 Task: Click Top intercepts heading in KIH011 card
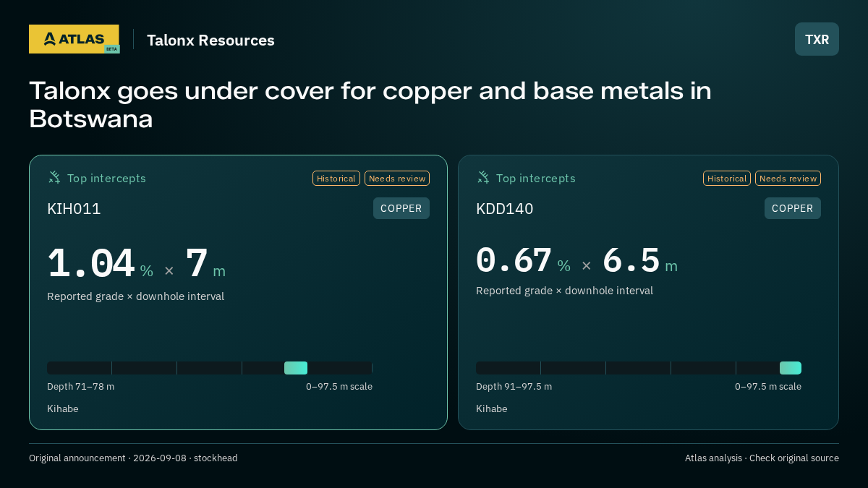tap(107, 178)
